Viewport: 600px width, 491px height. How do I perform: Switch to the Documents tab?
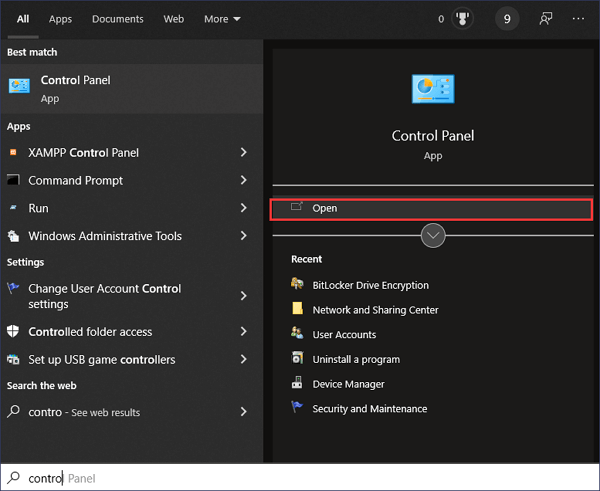click(117, 19)
